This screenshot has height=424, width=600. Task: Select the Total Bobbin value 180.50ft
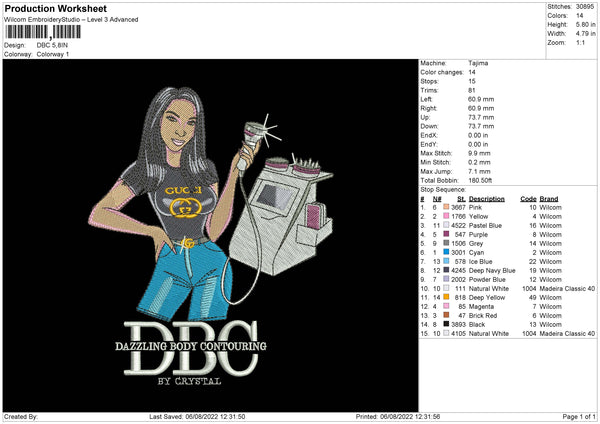[480, 180]
